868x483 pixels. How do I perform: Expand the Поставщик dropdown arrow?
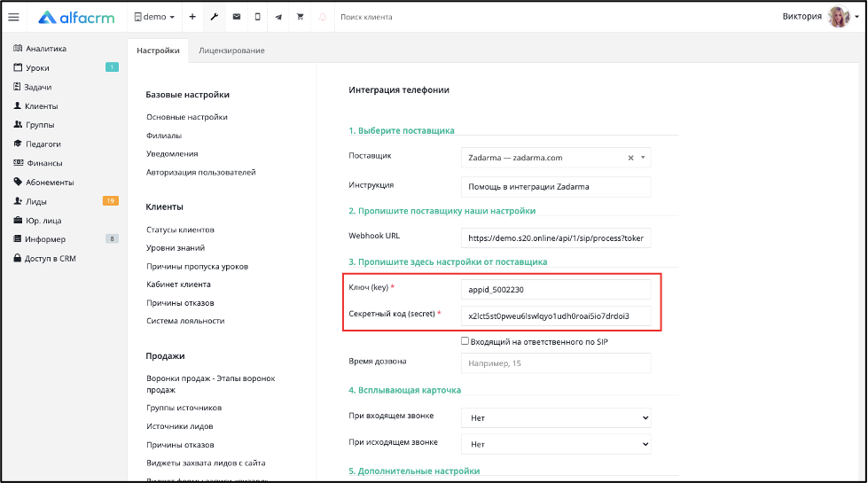[643, 158]
